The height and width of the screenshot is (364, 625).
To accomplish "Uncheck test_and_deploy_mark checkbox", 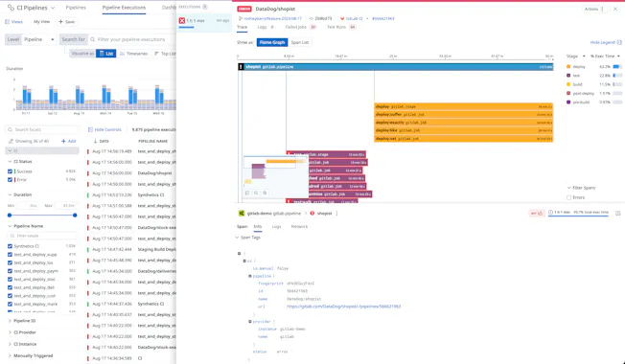I will pyautogui.click(x=10, y=304).
